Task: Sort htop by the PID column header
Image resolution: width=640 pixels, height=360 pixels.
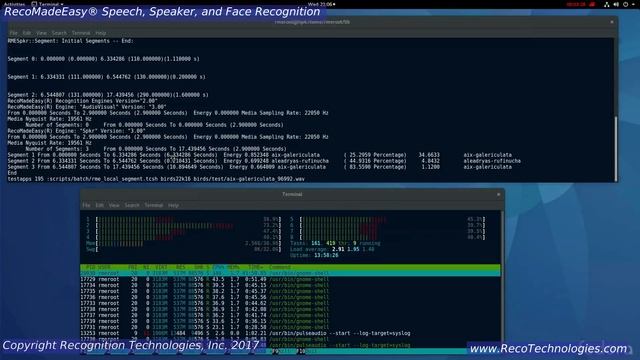Action: point(91,267)
